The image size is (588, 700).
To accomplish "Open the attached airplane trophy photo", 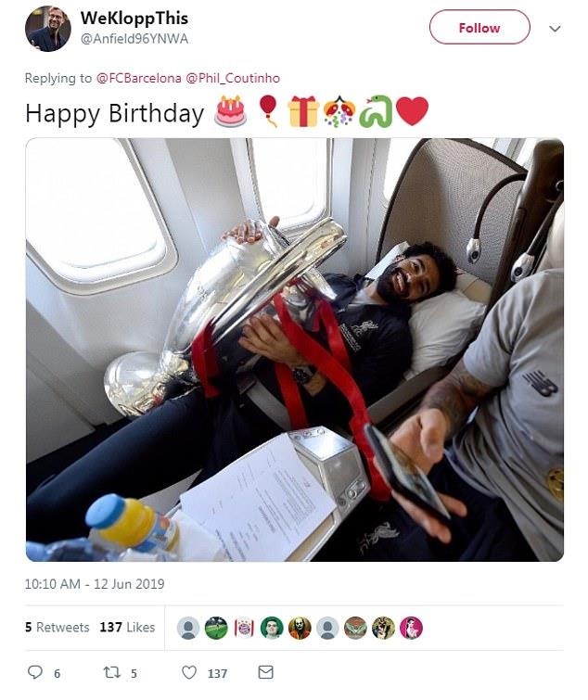I will [295, 350].
